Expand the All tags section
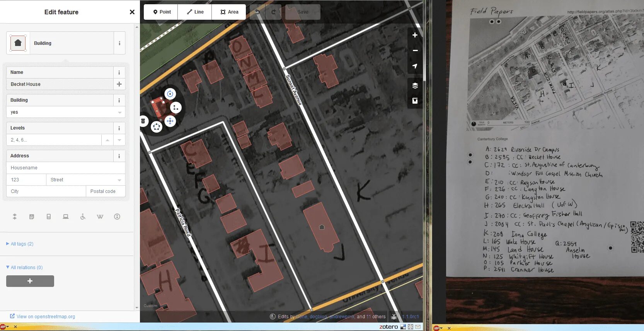The width and height of the screenshot is (644, 331). click(x=20, y=244)
